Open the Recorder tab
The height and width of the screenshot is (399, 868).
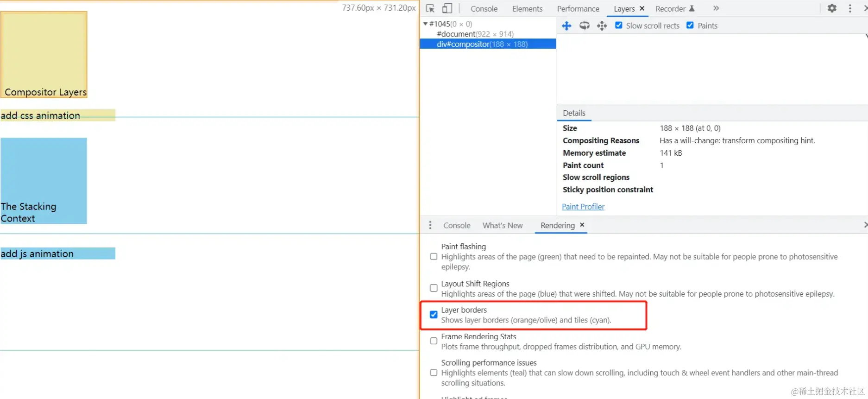pos(674,9)
